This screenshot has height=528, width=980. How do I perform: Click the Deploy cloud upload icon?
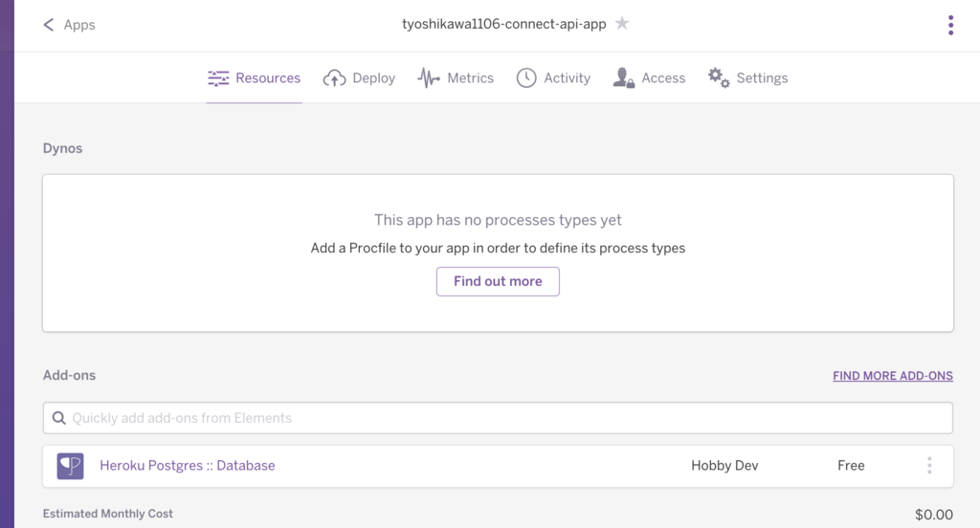(x=334, y=78)
